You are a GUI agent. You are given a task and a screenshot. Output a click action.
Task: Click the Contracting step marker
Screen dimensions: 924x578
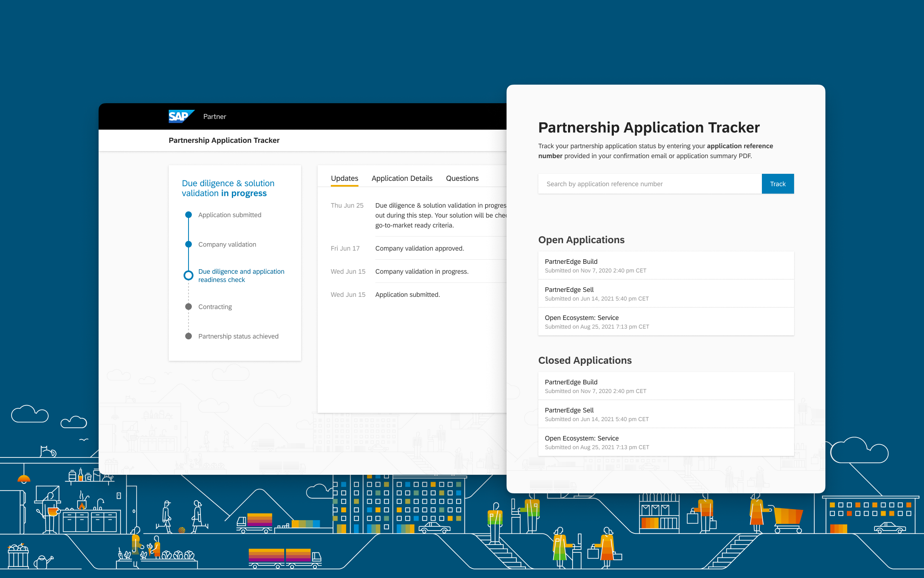click(189, 307)
